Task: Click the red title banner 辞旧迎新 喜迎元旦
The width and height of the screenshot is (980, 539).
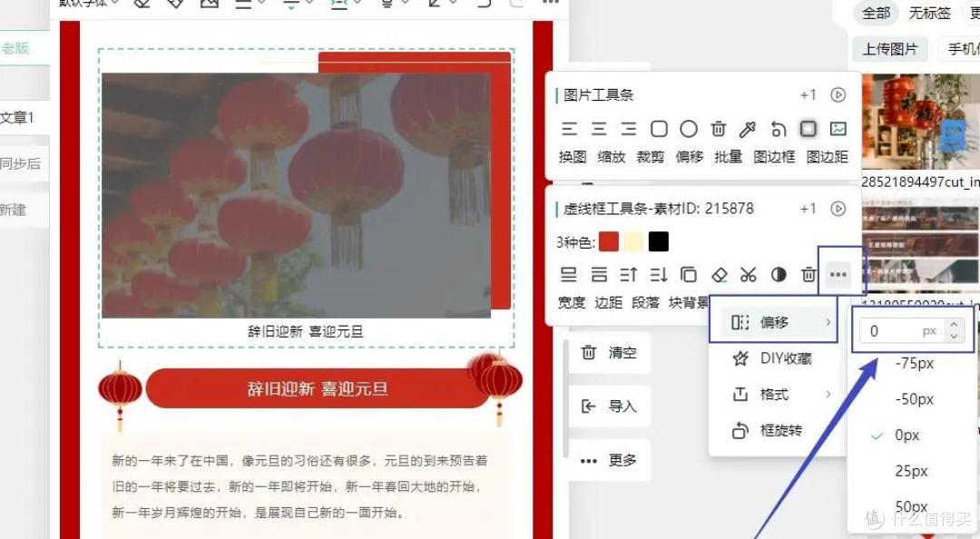Action: (318, 389)
